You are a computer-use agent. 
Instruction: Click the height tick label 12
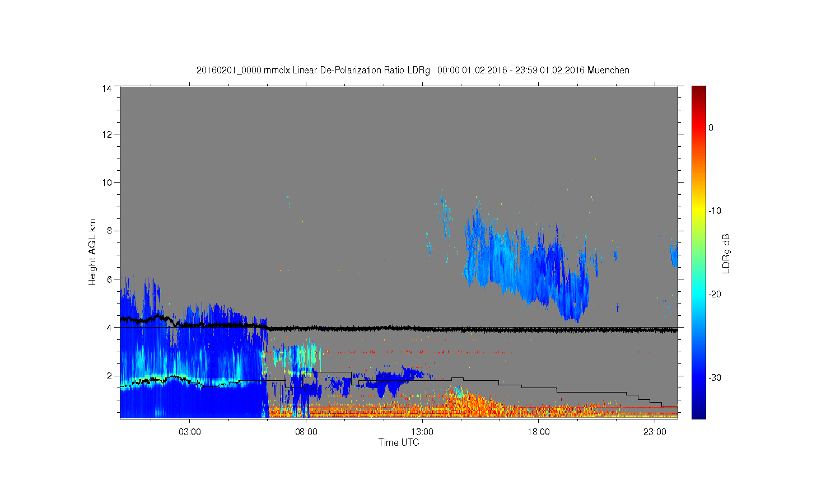tap(106, 134)
